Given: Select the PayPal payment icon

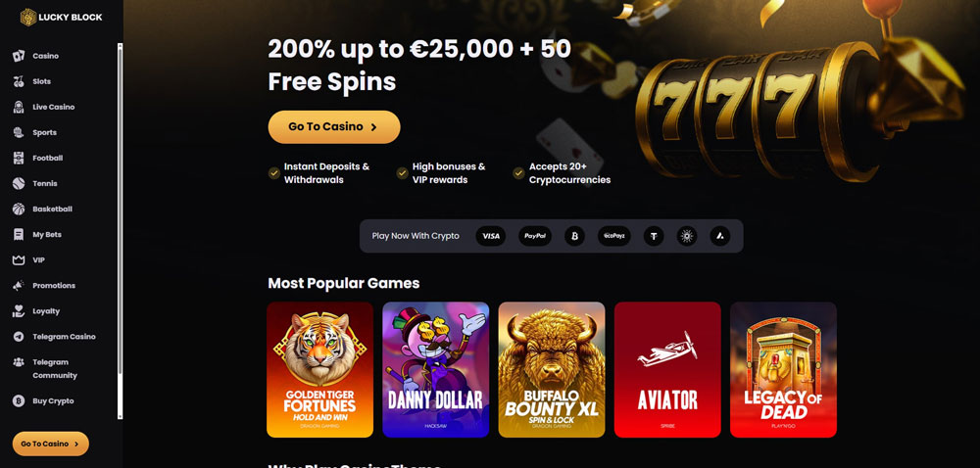Looking at the screenshot, I should (535, 236).
